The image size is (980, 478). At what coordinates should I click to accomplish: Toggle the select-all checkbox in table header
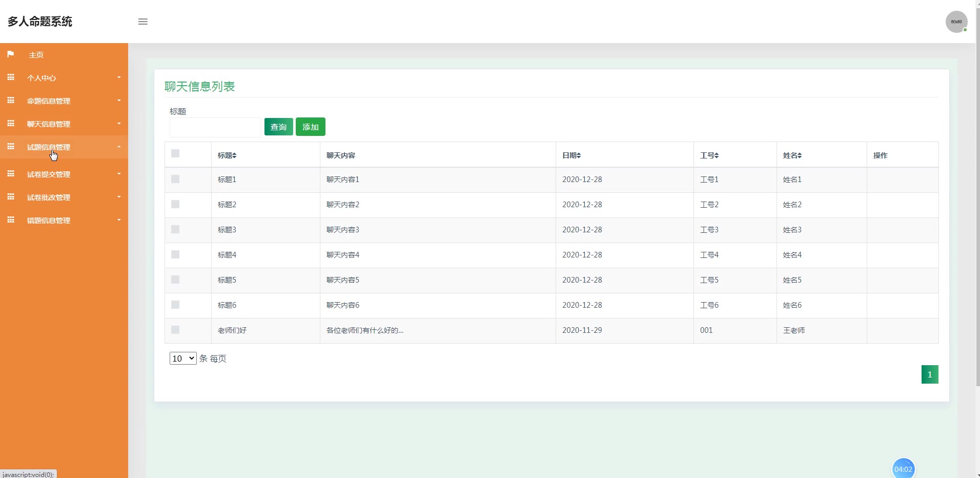(x=175, y=153)
